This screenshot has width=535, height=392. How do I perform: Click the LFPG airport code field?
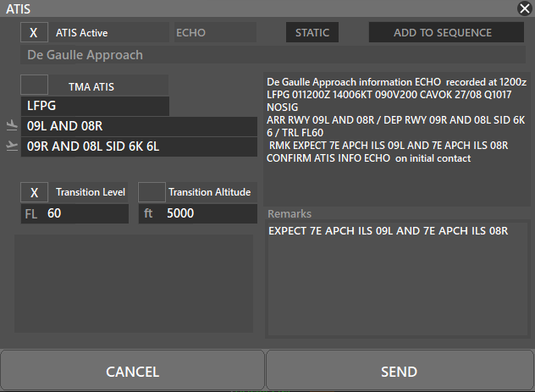point(95,106)
